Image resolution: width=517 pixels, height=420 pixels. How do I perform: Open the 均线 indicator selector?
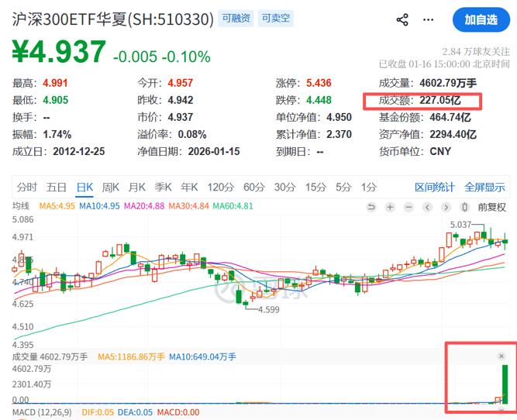click(21, 206)
